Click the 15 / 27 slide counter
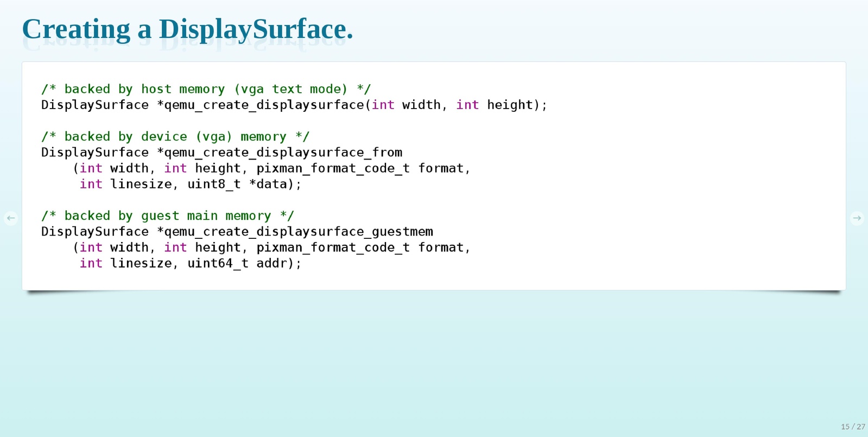 pyautogui.click(x=853, y=427)
